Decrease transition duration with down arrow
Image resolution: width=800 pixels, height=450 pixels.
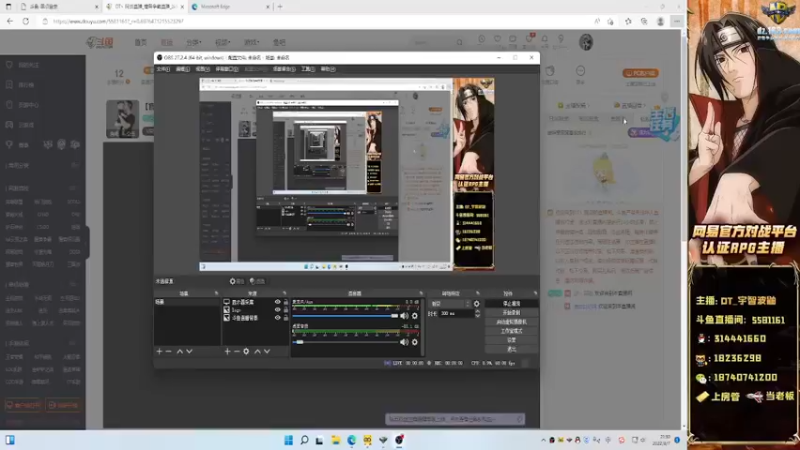478,316
